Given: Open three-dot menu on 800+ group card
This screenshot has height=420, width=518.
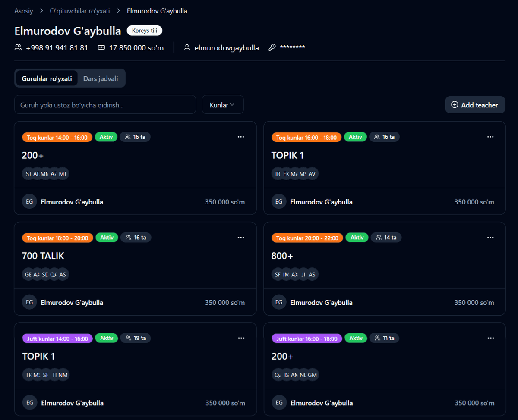Looking at the screenshot, I should click(x=490, y=238).
